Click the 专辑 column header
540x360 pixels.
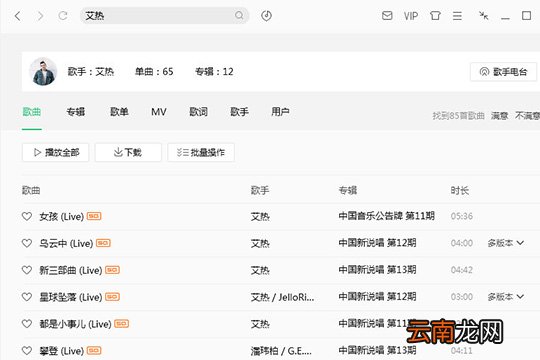click(x=347, y=190)
